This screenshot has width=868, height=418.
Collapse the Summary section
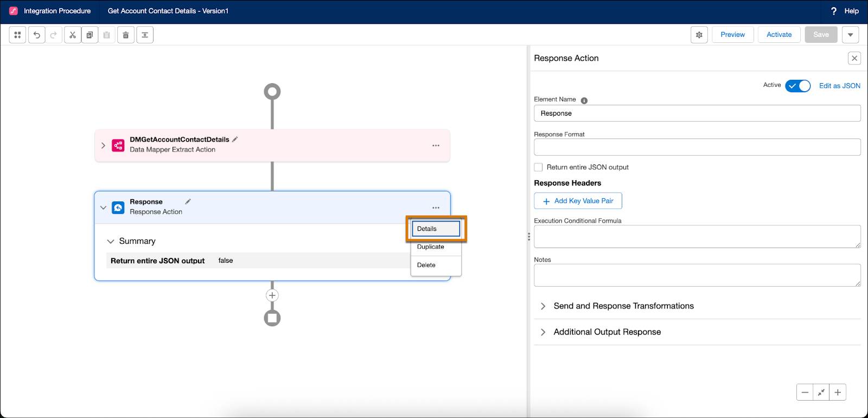click(x=111, y=241)
